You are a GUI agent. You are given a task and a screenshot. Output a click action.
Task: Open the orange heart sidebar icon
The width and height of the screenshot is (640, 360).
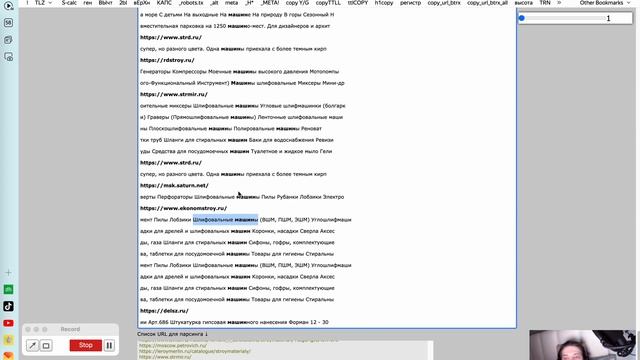(x=8, y=356)
